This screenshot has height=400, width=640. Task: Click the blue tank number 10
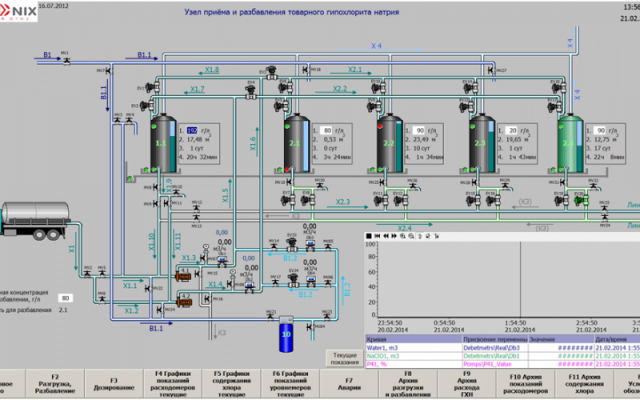285,331
